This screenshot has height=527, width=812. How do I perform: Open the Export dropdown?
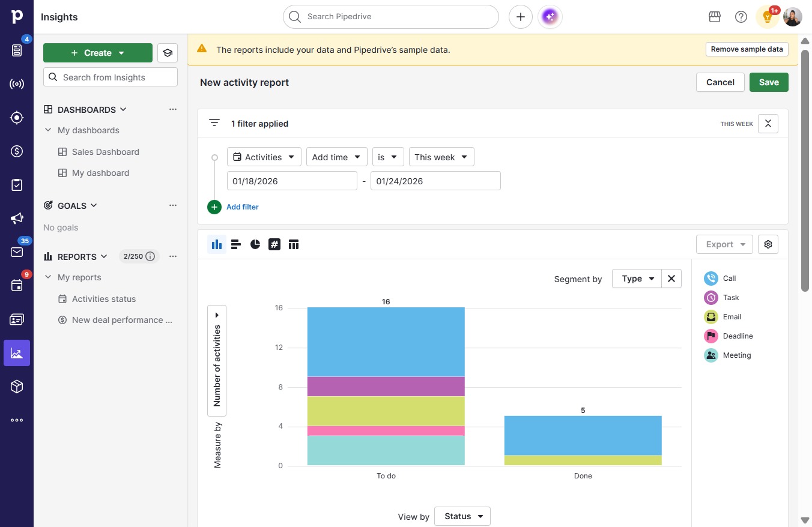(x=725, y=244)
